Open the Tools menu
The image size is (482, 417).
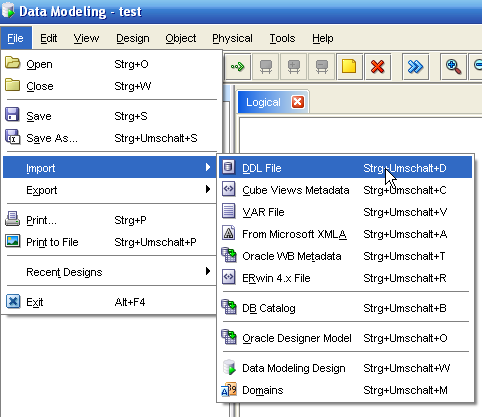coord(282,38)
